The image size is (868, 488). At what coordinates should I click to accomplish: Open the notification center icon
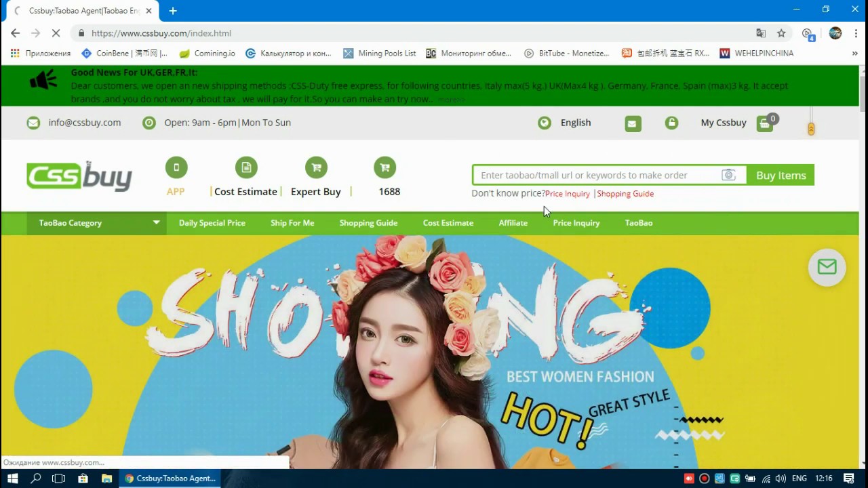point(849,479)
